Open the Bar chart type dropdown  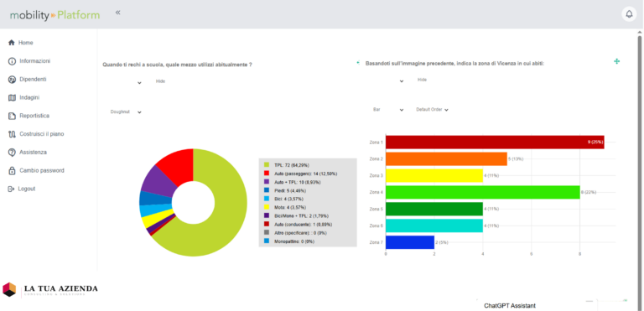point(388,110)
